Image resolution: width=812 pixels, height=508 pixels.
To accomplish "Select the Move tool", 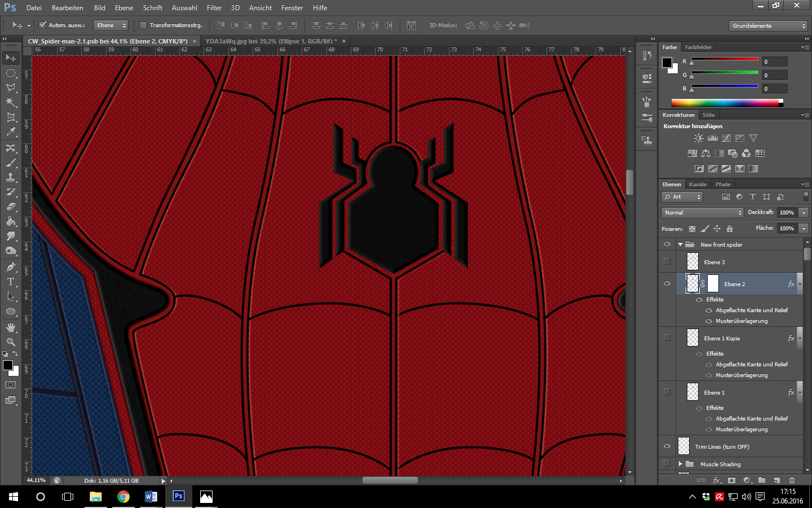I will click(x=11, y=58).
